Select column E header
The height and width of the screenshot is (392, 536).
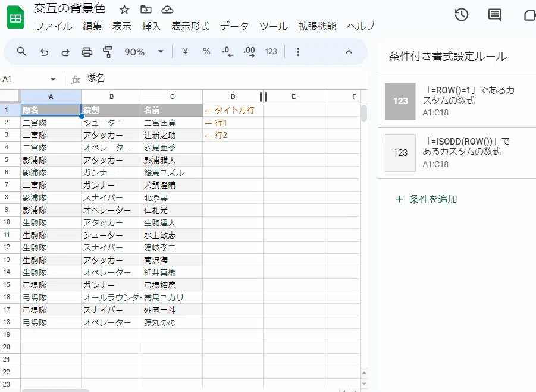point(293,96)
